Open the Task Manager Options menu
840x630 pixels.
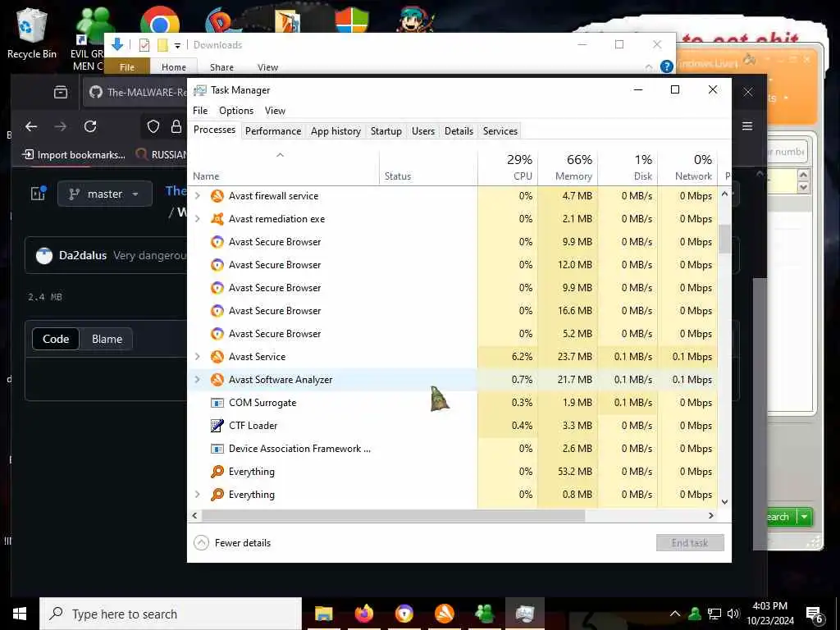[x=236, y=111]
